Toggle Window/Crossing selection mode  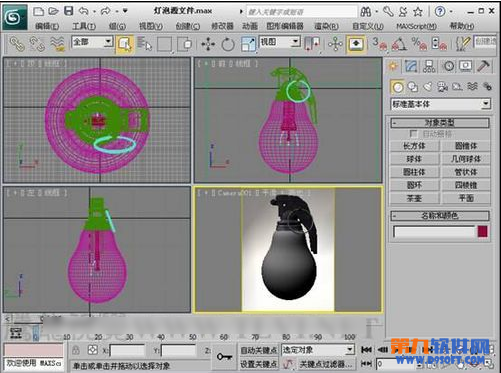point(185,44)
